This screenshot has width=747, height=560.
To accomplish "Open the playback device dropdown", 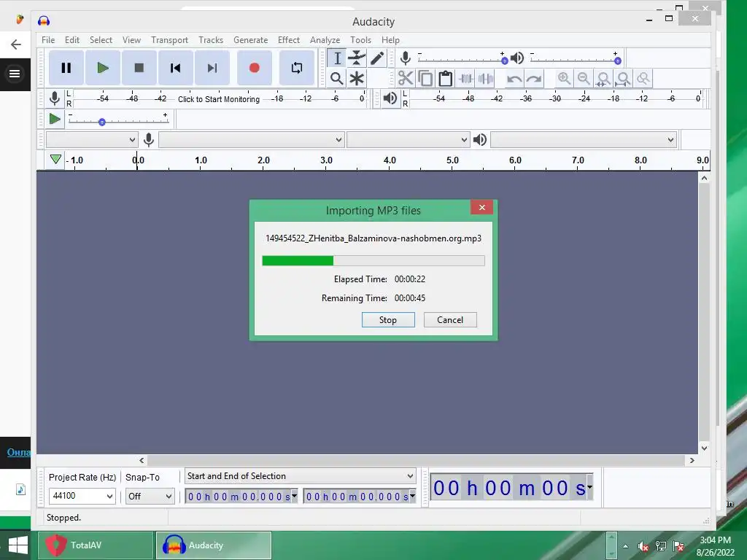I will coord(584,140).
